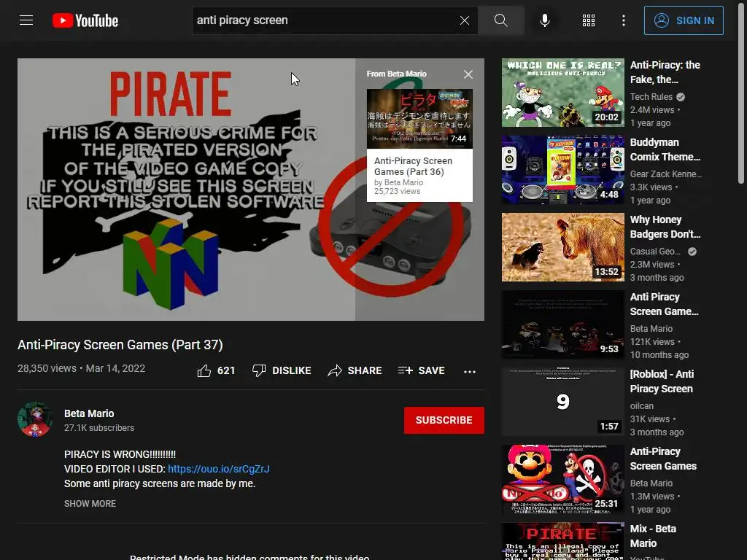Select the oilcan channel name
This screenshot has height=560, width=747.
click(642, 405)
